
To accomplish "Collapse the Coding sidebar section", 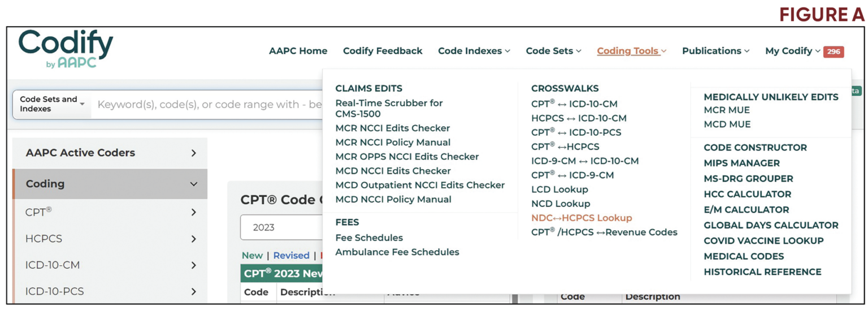I will [x=194, y=184].
